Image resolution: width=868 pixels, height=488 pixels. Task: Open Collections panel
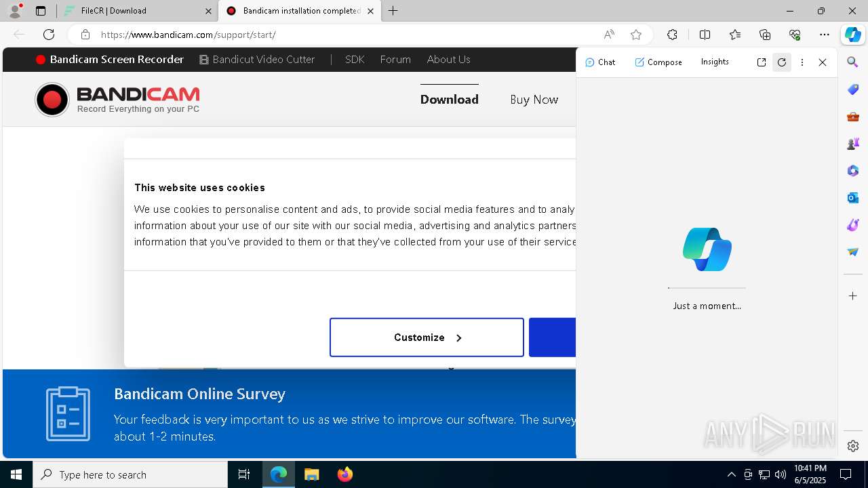[765, 35]
